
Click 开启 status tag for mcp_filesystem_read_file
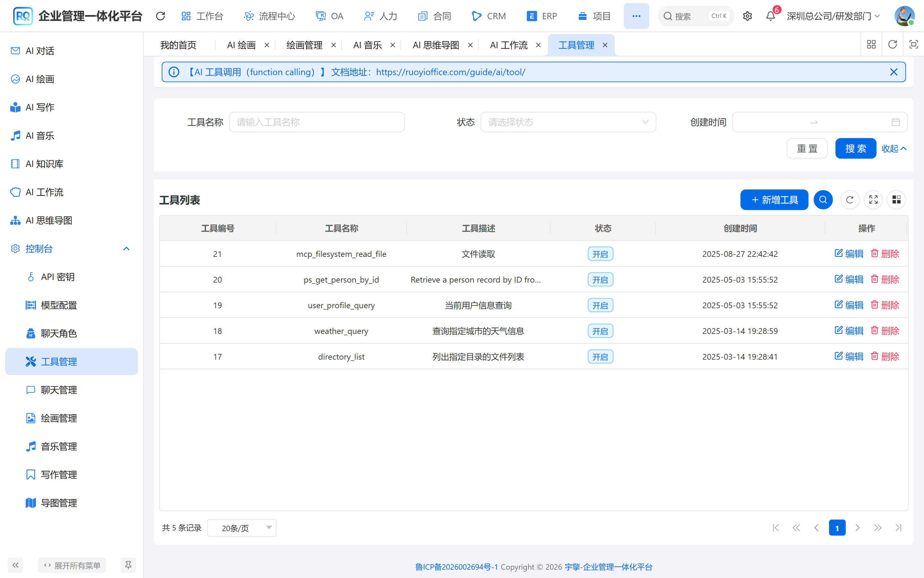(x=600, y=254)
